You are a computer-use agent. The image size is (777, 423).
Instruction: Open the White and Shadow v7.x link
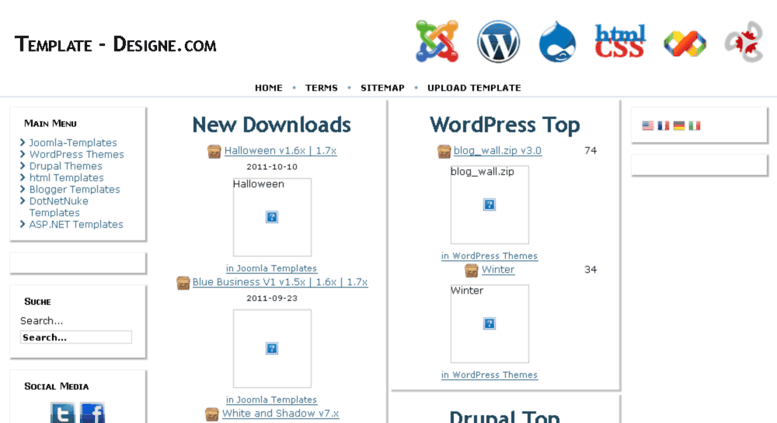coord(280,413)
